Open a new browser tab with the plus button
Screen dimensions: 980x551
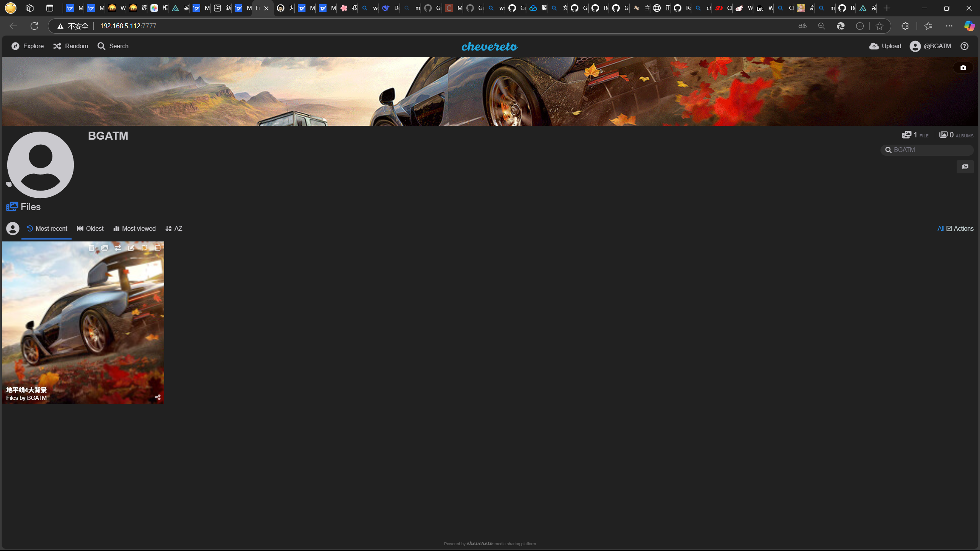887,8
